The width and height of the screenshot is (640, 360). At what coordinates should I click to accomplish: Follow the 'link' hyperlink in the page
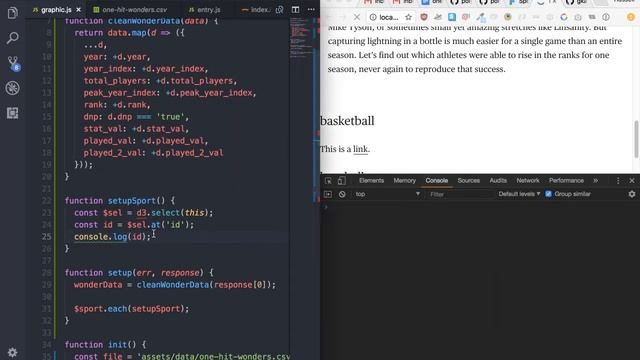pos(360,149)
